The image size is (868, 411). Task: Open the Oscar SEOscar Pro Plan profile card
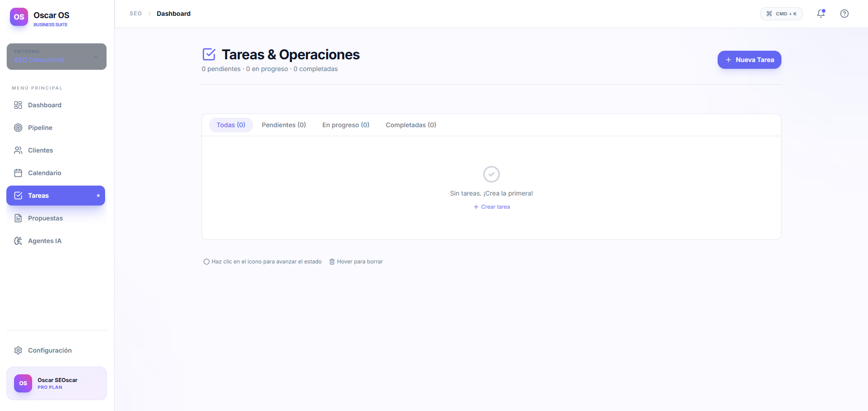pyautogui.click(x=56, y=383)
